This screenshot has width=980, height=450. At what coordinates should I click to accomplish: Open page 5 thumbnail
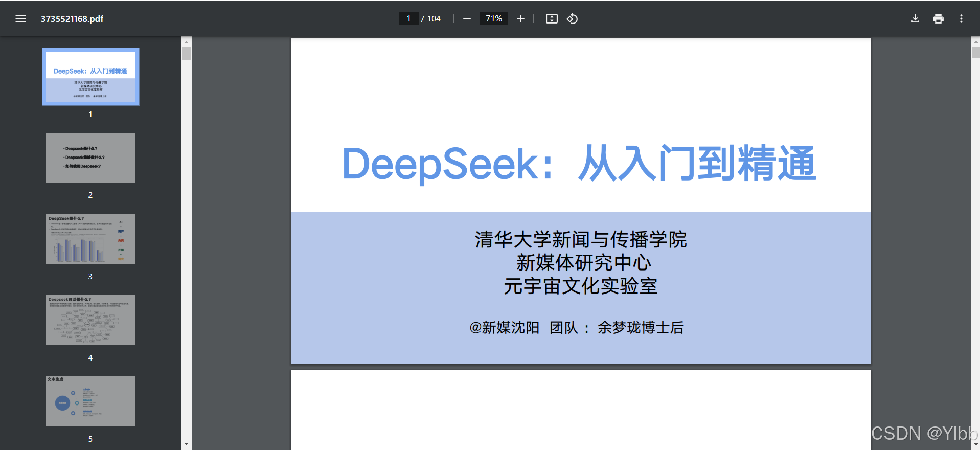click(90, 401)
